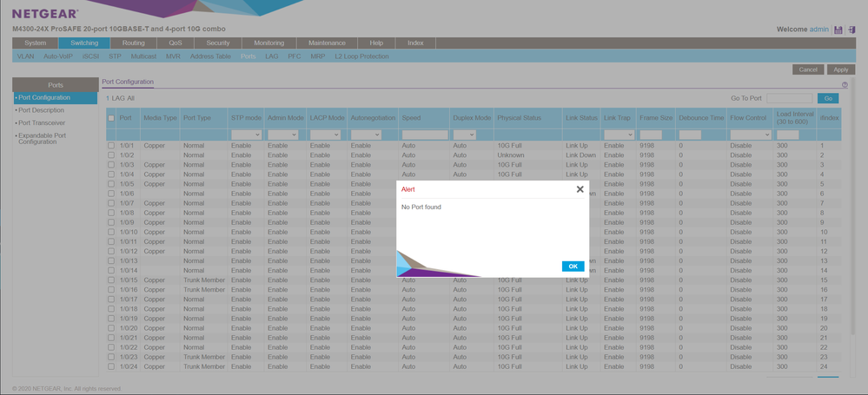Viewport: 868px width, 395px height.
Task: Open the Duplex Mode dropdown
Action: point(464,135)
